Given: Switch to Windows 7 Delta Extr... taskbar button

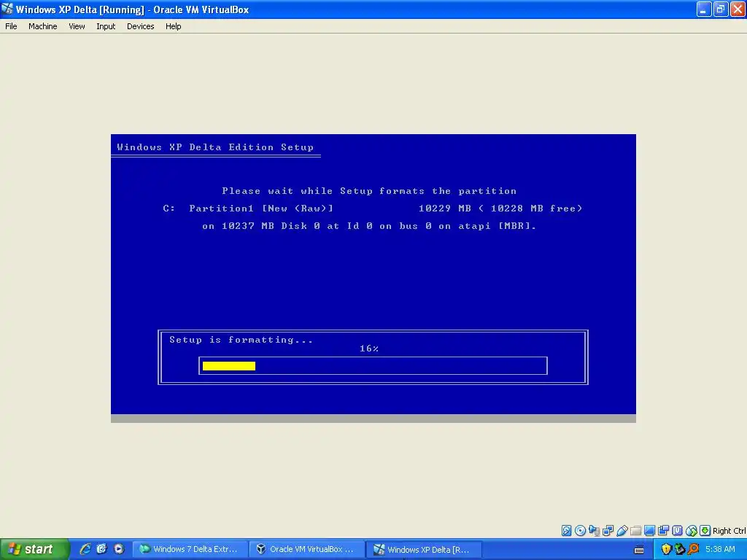Looking at the screenshot, I should (190, 549).
